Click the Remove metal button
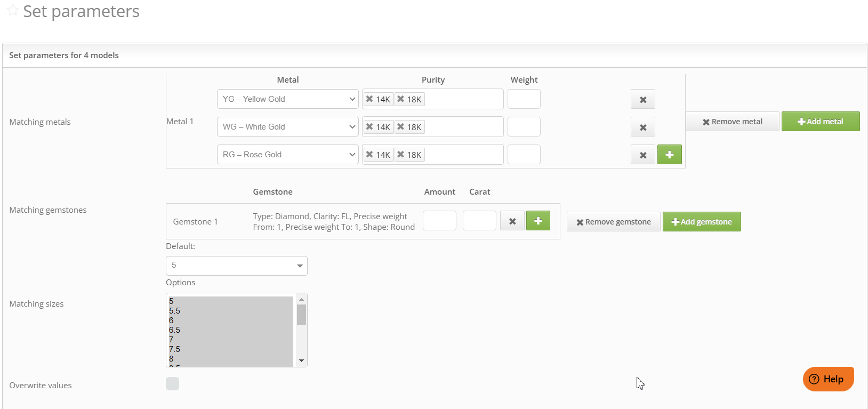Viewport: 868px width, 409px height. point(733,122)
